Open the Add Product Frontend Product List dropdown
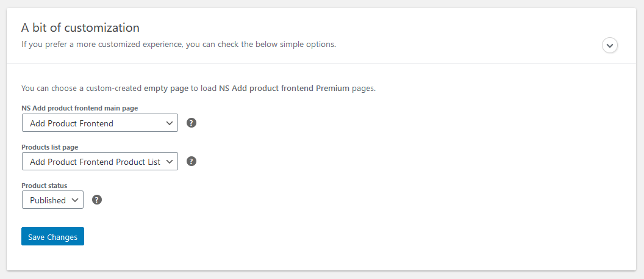 coord(100,162)
